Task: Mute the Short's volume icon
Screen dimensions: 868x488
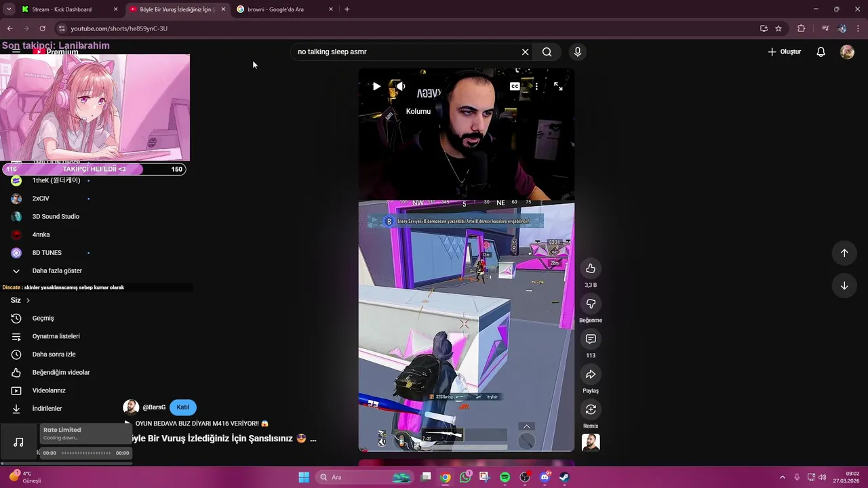Action: point(401,86)
